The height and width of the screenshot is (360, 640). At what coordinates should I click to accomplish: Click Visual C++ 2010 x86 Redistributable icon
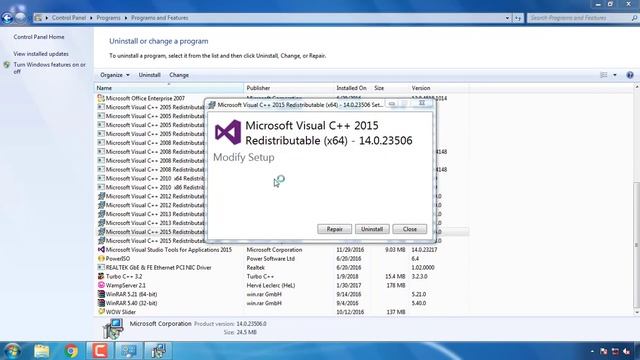(101, 187)
